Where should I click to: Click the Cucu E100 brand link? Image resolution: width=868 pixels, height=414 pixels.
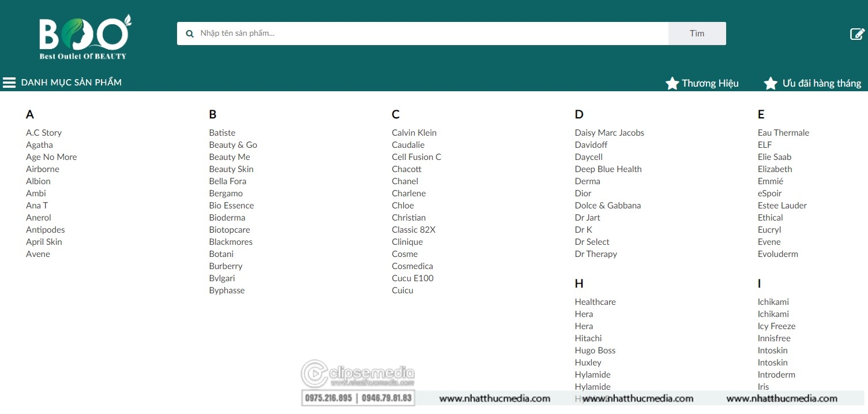pos(412,278)
